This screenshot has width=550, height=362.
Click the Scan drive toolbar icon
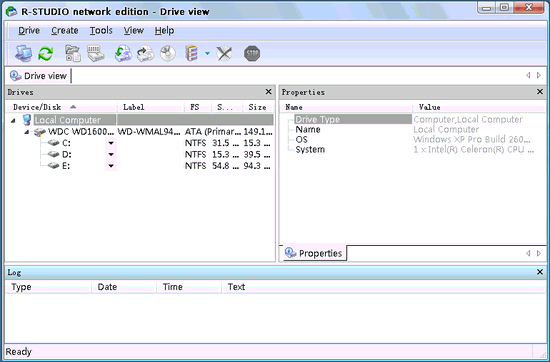click(96, 54)
